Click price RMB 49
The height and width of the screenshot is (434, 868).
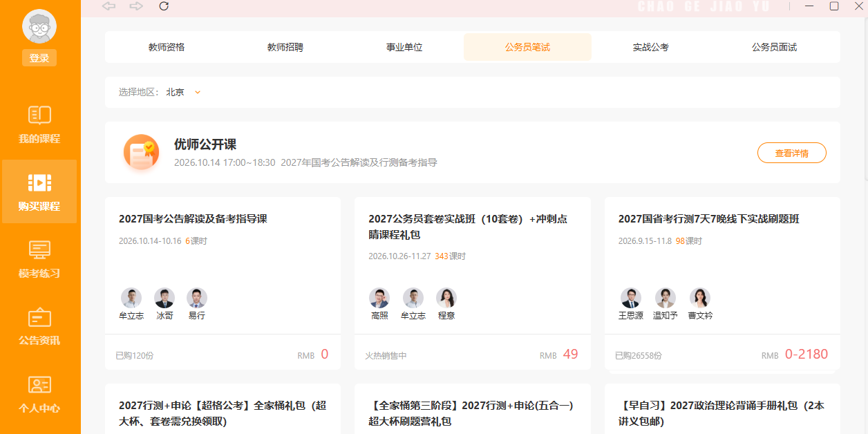559,355
